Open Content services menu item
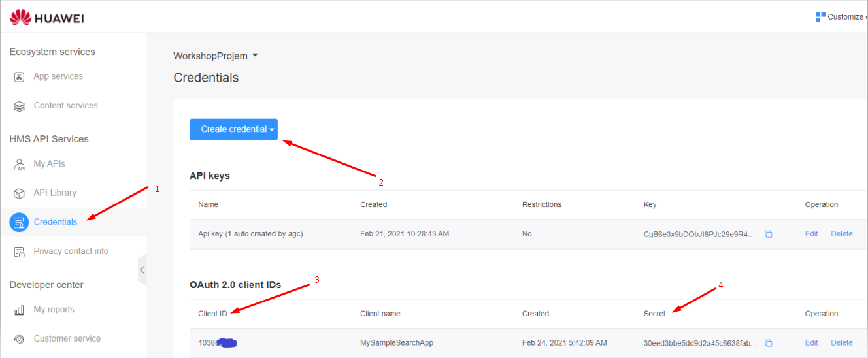 [65, 105]
